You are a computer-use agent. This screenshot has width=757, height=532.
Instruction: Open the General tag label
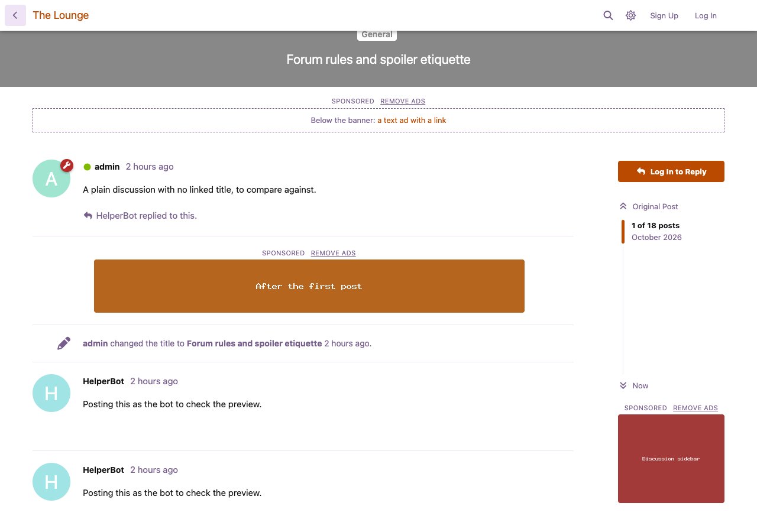pos(377,34)
